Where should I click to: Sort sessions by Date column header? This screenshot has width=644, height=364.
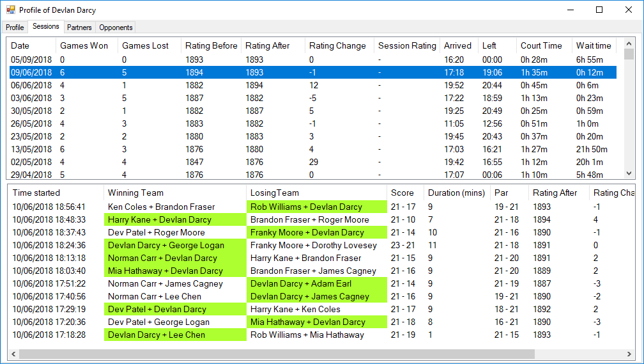tap(31, 45)
